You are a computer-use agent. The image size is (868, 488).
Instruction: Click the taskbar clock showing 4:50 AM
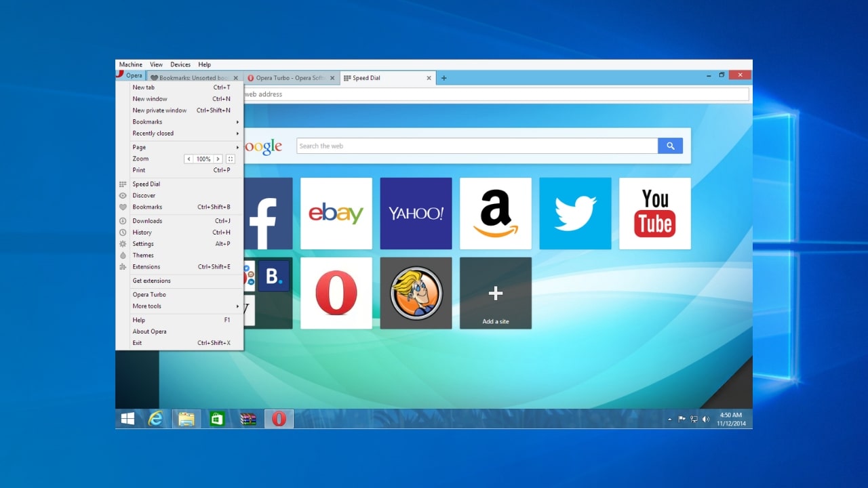pyautogui.click(x=731, y=420)
